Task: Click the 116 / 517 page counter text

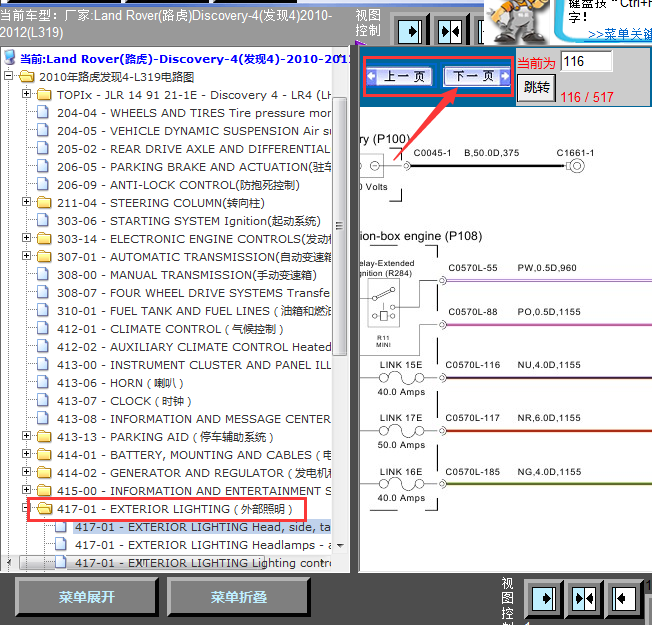Action: 587,97
